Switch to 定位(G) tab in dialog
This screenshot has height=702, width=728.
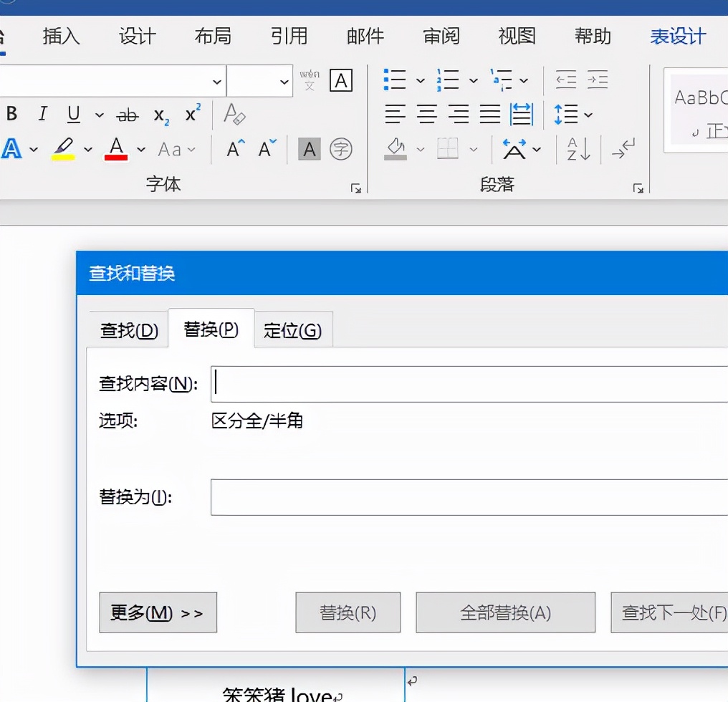pyautogui.click(x=293, y=330)
